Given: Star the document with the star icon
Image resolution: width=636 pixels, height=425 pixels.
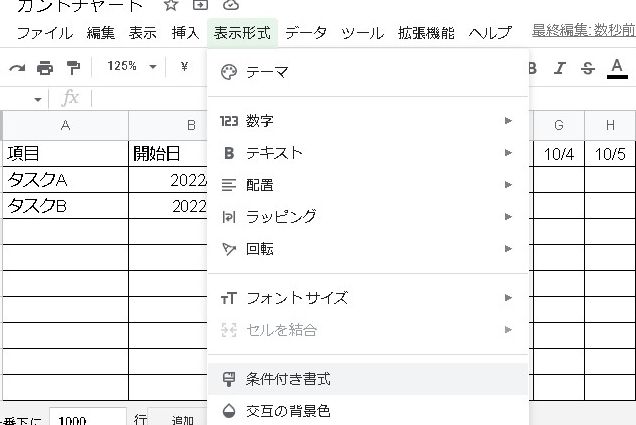Looking at the screenshot, I should (170, 5).
